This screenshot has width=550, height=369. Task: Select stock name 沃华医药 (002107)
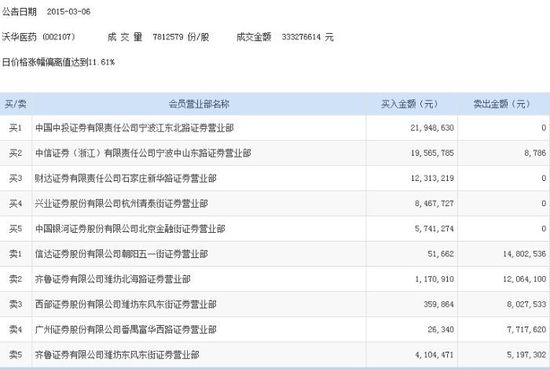point(38,37)
